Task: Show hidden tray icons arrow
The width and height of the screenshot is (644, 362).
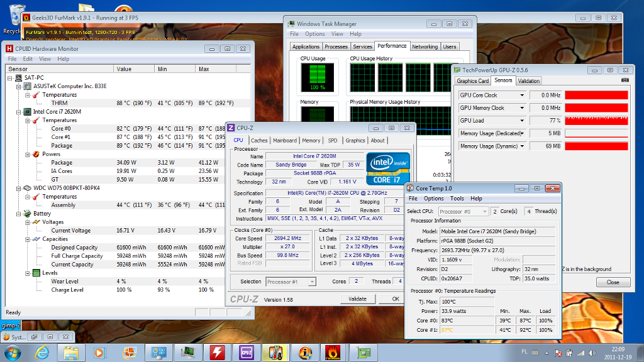Action: tap(547, 353)
